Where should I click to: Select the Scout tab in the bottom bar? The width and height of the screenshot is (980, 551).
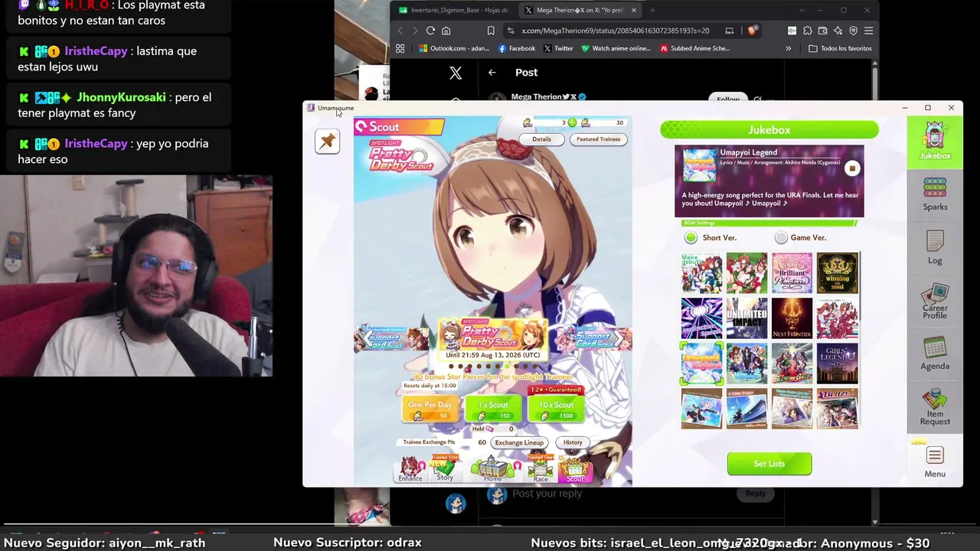pos(575,469)
